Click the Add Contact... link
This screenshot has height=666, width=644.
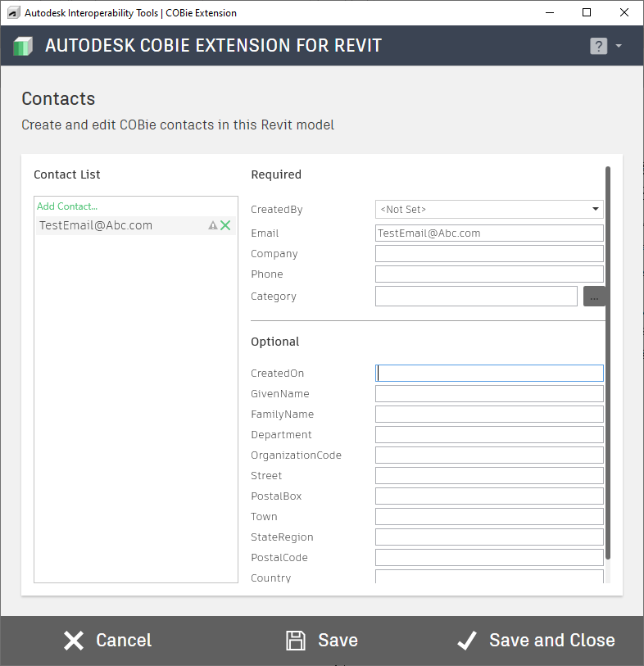[x=67, y=206]
